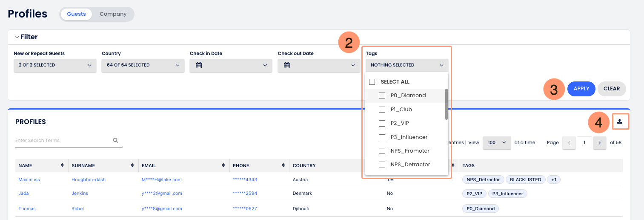Click NPS_Detractor chip in Maximuss row

(483, 180)
